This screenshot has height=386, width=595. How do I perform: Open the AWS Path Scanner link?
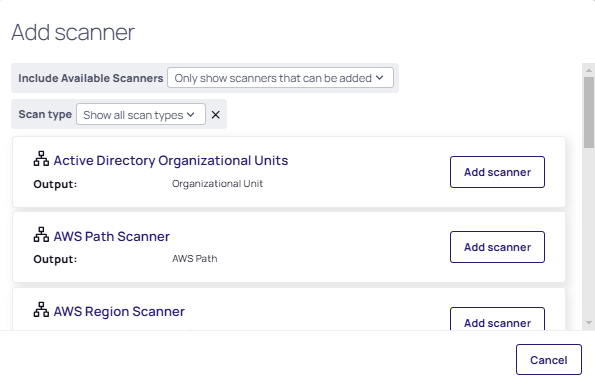(x=112, y=236)
